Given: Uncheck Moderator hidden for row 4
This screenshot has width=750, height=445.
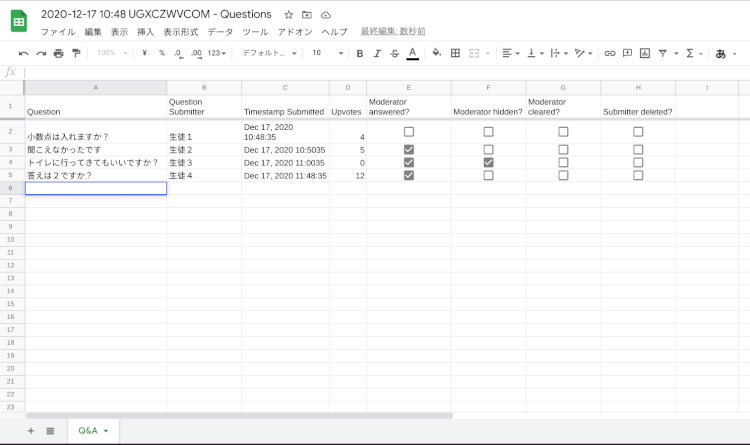Looking at the screenshot, I should point(488,162).
